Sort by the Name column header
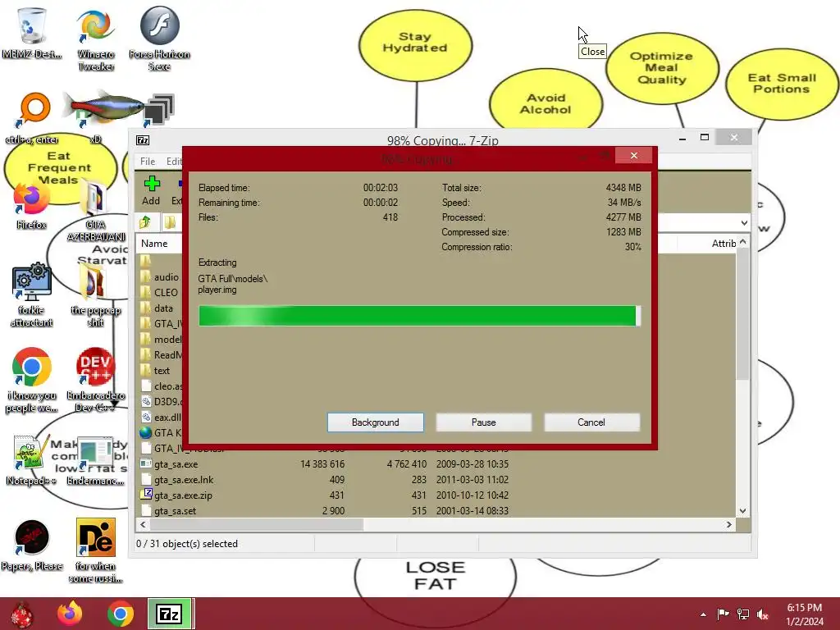Screen dimensions: 840x630 click(155, 243)
